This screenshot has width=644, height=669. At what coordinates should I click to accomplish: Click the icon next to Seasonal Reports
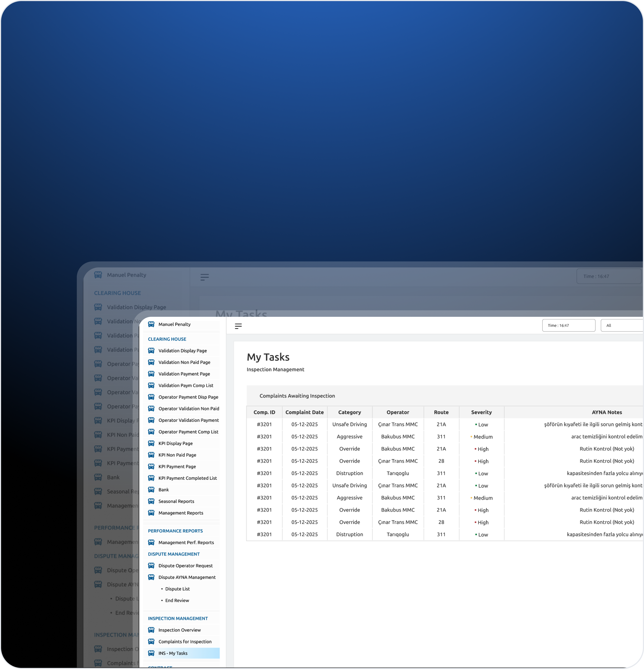151,501
